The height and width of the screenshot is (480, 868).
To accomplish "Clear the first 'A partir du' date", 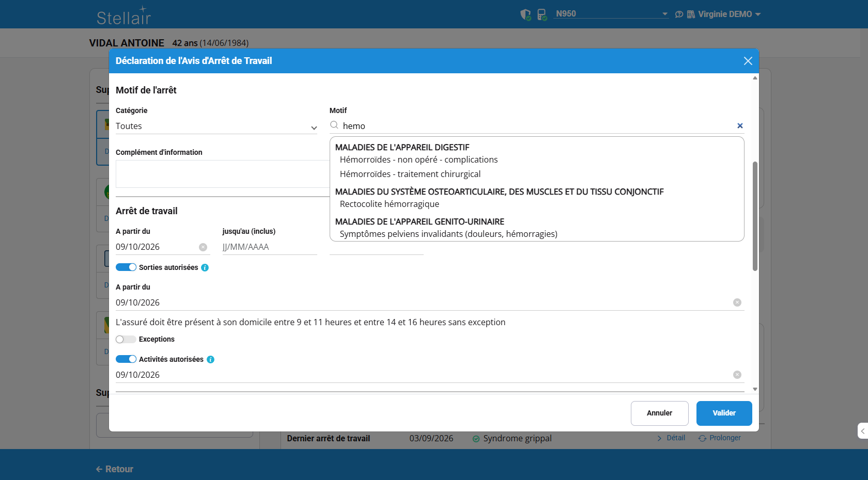I will pos(203,247).
